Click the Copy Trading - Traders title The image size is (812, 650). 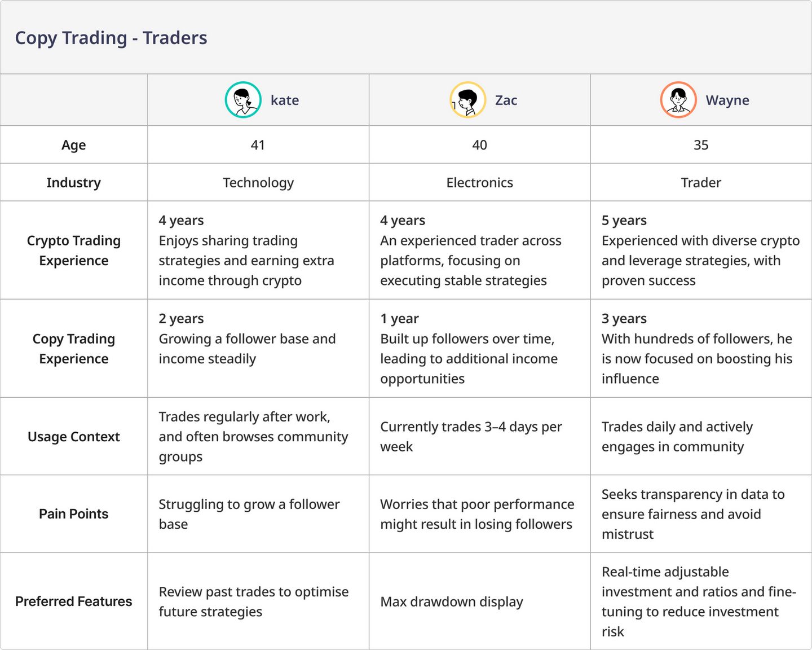pyautogui.click(x=111, y=38)
